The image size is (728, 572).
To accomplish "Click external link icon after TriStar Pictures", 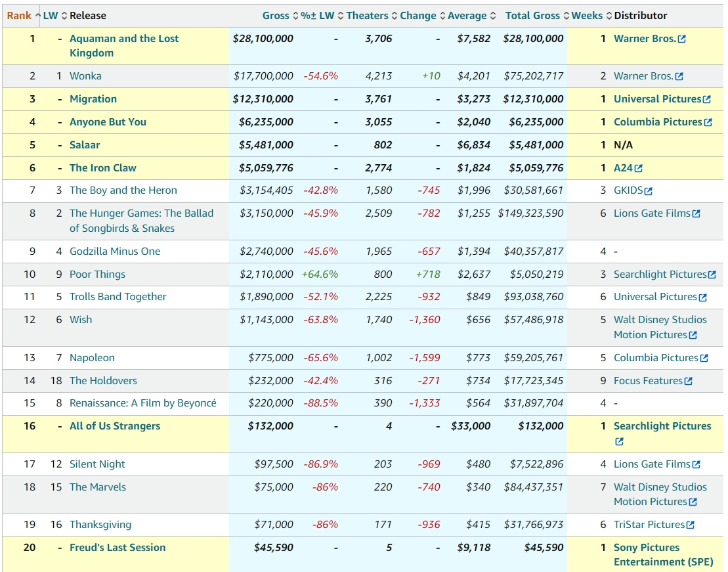I will (690, 525).
